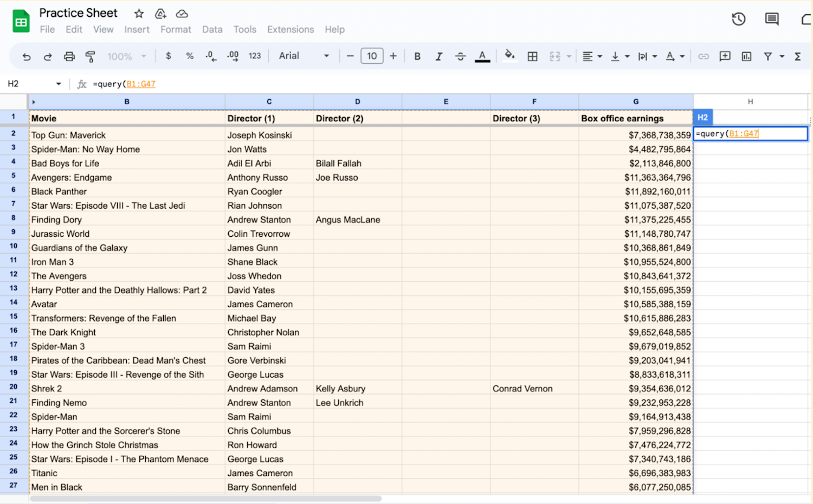This screenshot has width=813, height=504.
Task: Toggle italic formatting
Action: pos(439,56)
